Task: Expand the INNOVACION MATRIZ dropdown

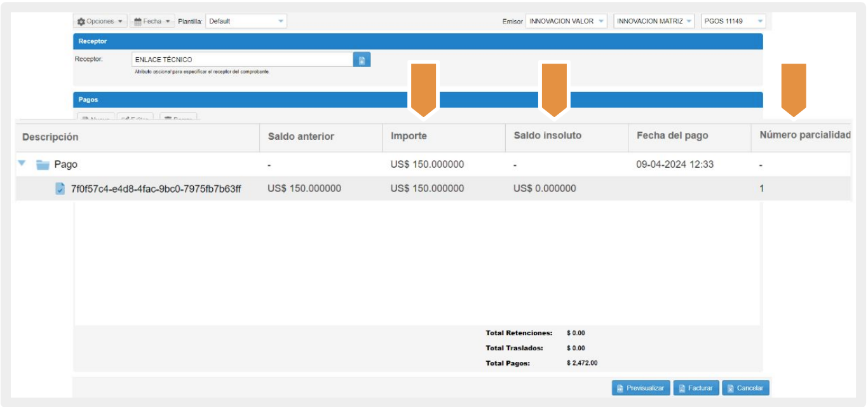Action: point(689,22)
